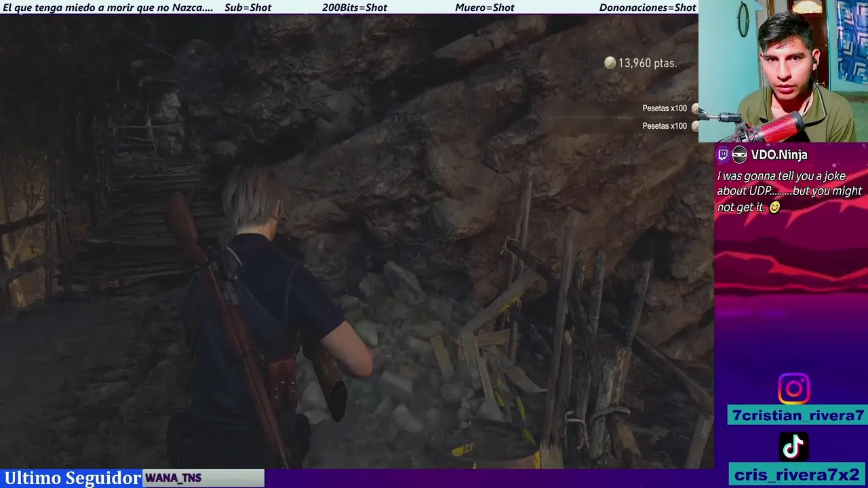Click the Twitch icon beside VDO.Ninja
Image resolution: width=868 pixels, height=488 pixels.
point(723,155)
